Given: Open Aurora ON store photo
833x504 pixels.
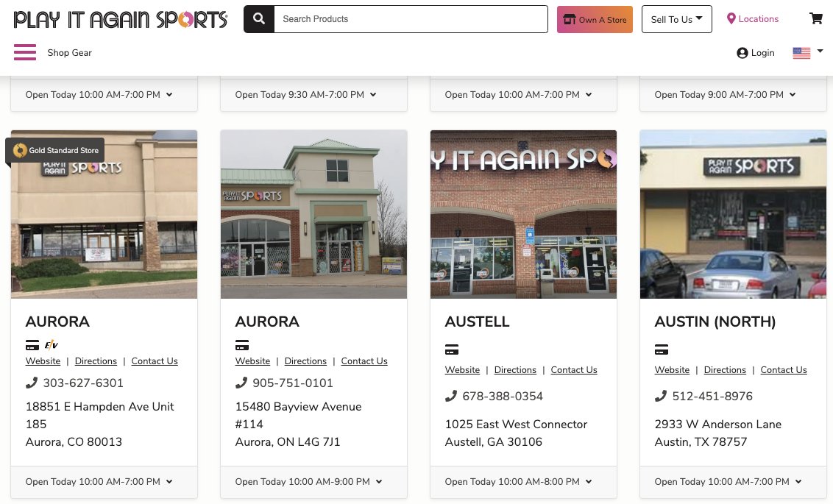Looking at the screenshot, I should pos(313,214).
